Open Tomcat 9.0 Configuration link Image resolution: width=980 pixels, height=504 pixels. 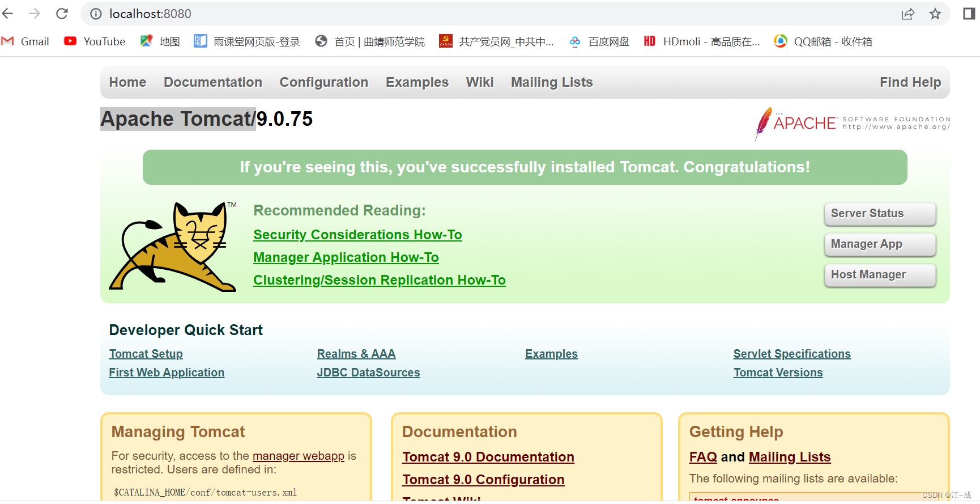click(483, 480)
